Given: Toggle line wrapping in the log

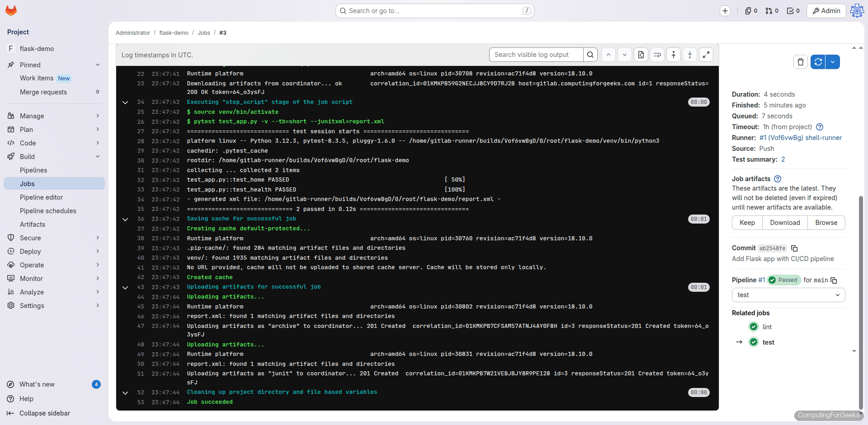Looking at the screenshot, I should (657, 55).
